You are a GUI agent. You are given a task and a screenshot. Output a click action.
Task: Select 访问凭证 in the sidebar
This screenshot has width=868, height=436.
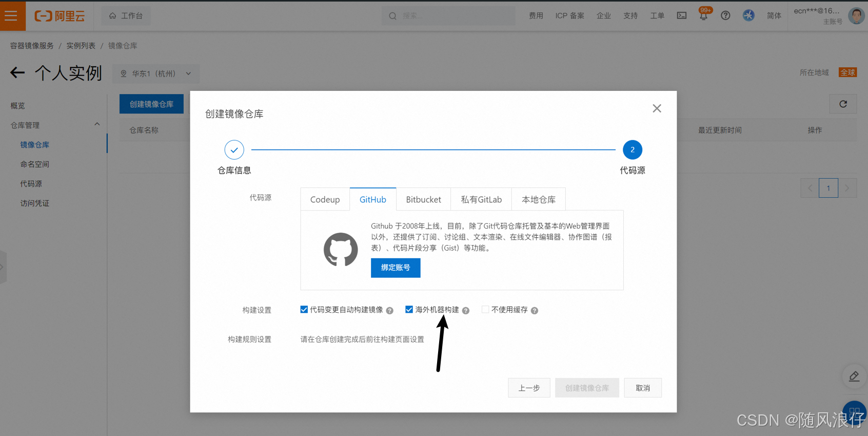35,203
